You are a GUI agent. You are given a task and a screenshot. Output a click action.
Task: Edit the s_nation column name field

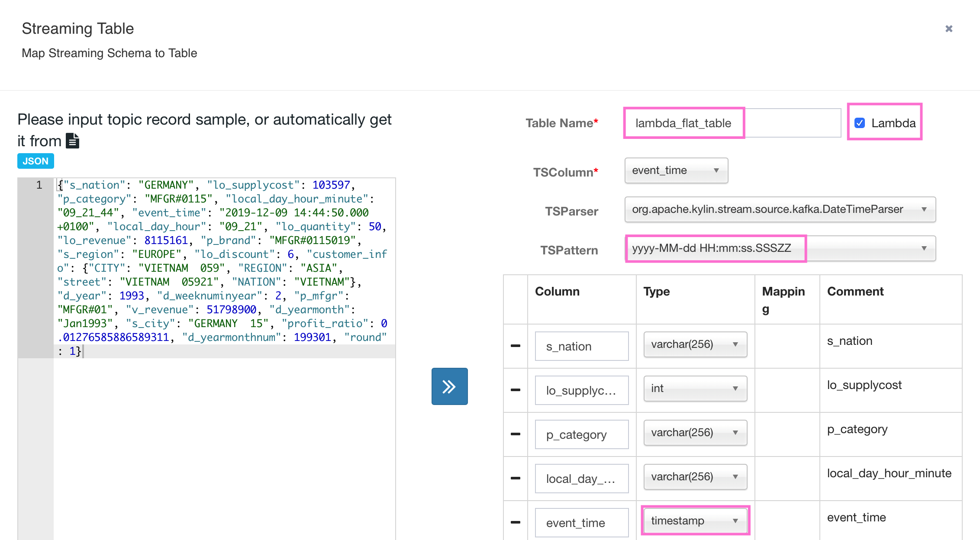581,346
